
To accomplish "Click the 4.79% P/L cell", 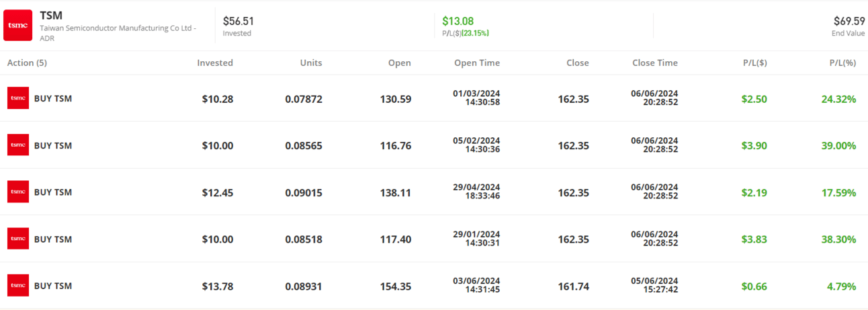I will (838, 286).
